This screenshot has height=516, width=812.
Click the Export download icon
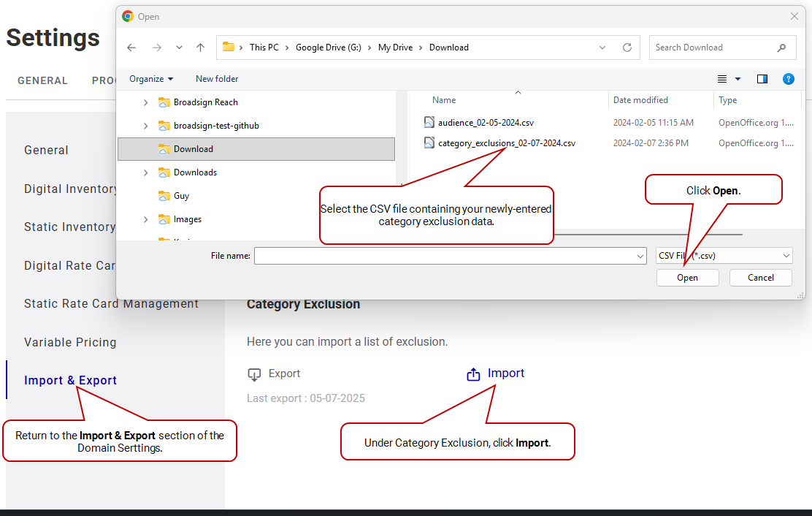[254, 374]
